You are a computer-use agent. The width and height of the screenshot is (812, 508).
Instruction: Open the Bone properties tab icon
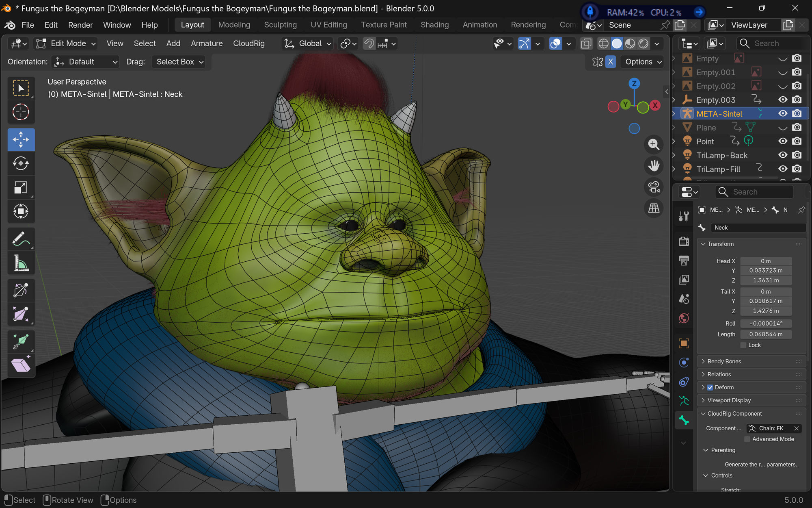(684, 420)
